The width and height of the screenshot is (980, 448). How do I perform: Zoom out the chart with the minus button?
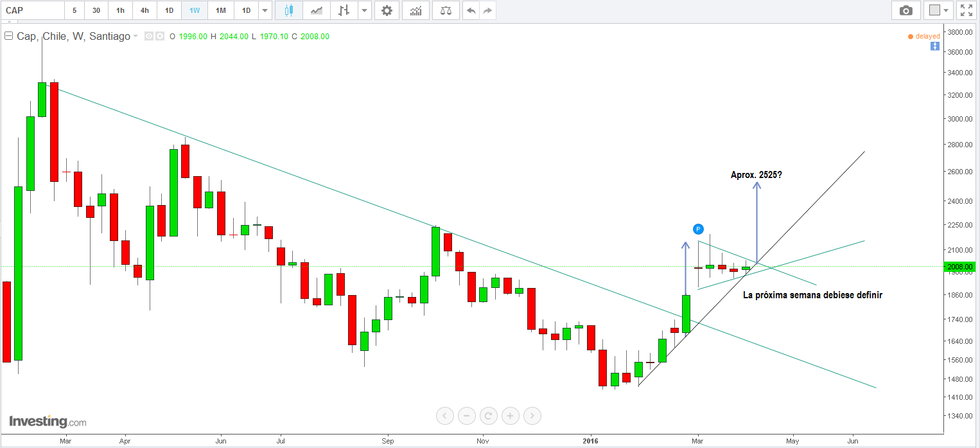[467, 416]
